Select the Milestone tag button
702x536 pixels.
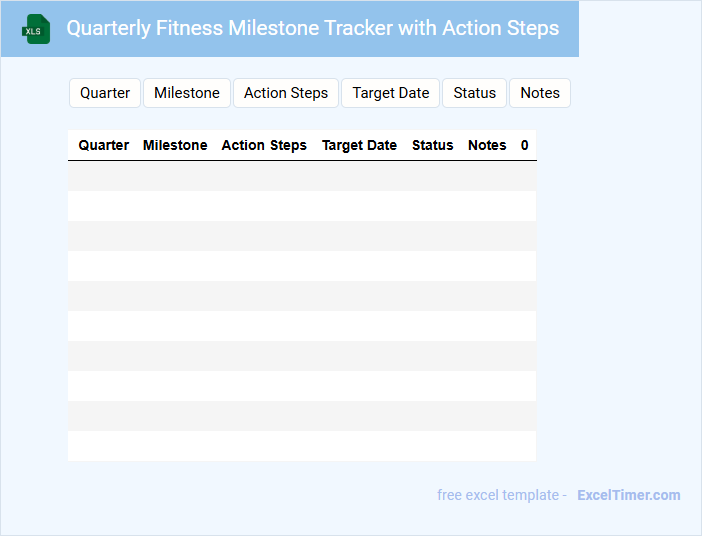pos(187,93)
